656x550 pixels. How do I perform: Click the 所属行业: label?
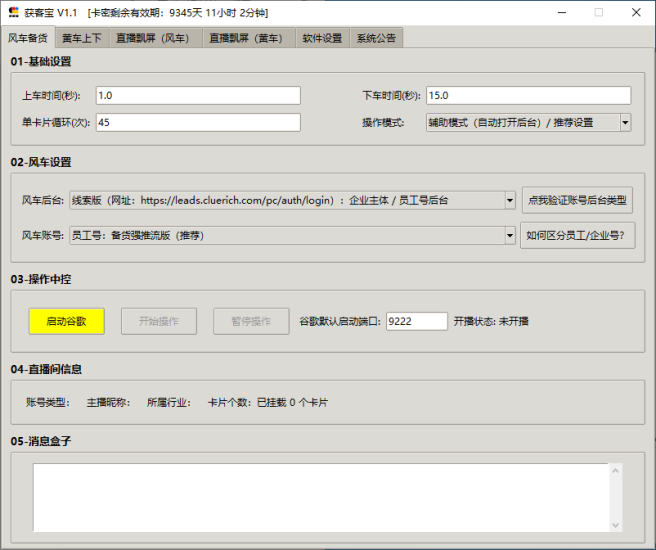click(x=169, y=402)
